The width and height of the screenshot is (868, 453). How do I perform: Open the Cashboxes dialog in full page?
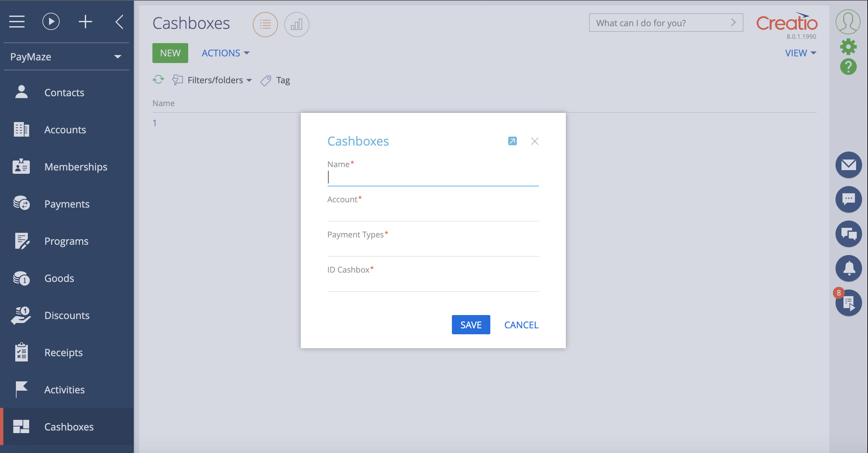click(512, 141)
